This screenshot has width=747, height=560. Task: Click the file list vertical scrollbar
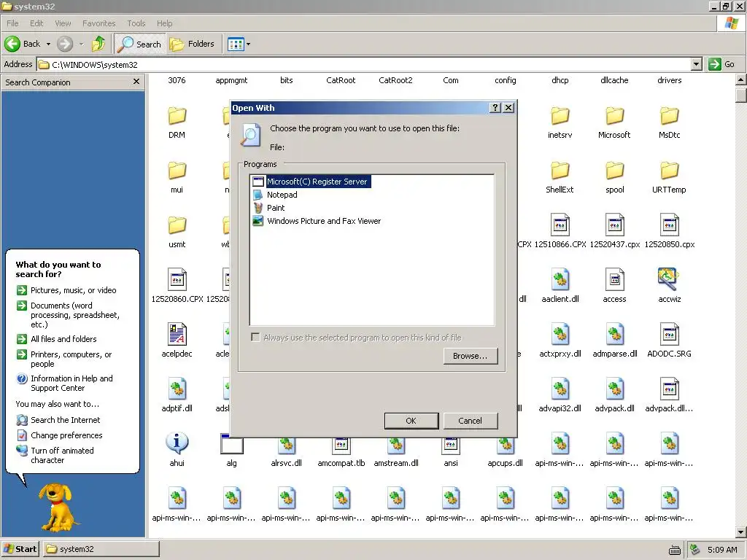tap(741, 306)
